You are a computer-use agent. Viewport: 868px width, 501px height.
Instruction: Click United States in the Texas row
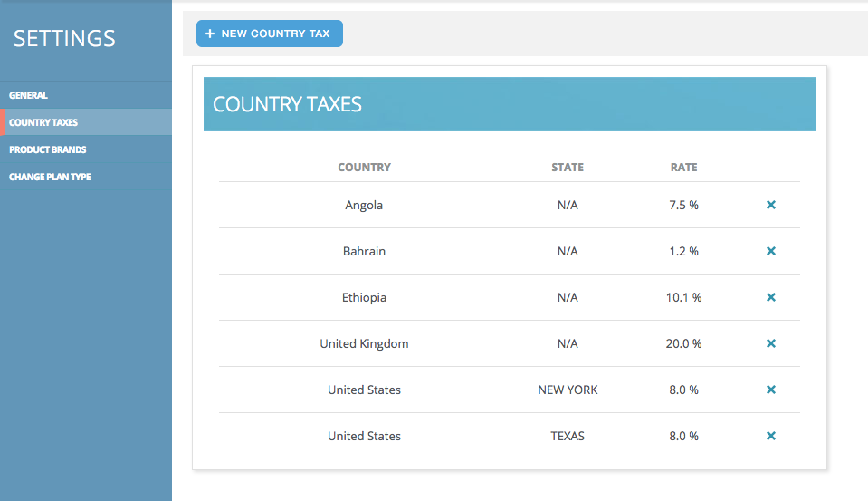[364, 436]
